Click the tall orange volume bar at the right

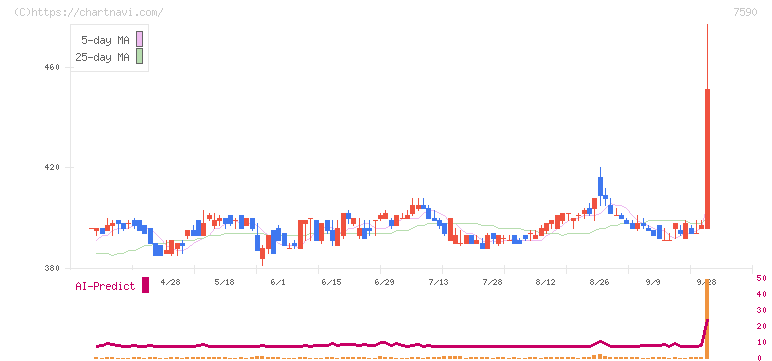point(707,319)
